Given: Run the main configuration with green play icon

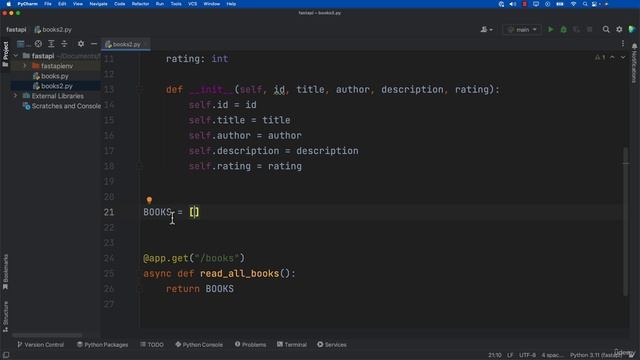Looking at the screenshot, I should click(551, 29).
